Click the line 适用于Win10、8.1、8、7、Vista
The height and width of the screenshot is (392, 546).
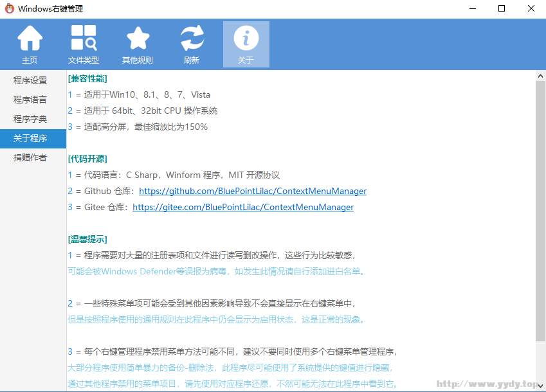[139, 94]
